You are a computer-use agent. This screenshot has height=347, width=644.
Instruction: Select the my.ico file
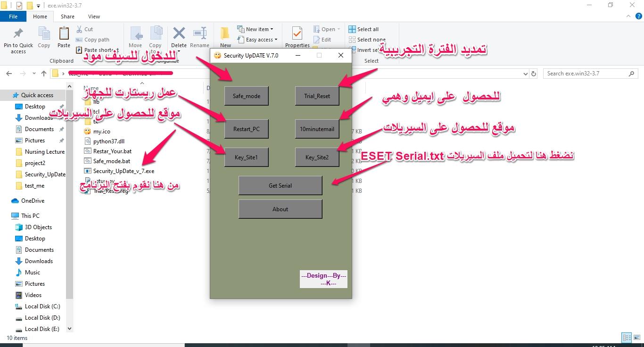[97, 132]
